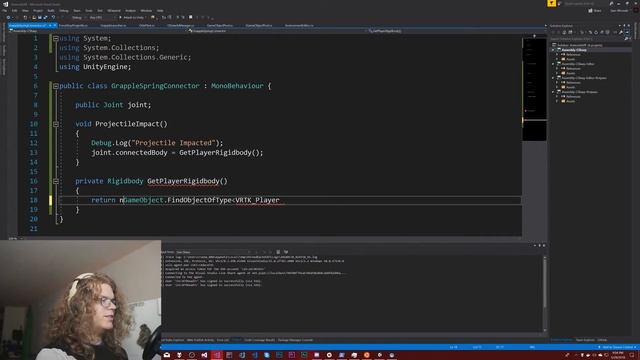640x360 pixels.
Task: Switch to the Error List tab
Action: [x=222, y=340]
